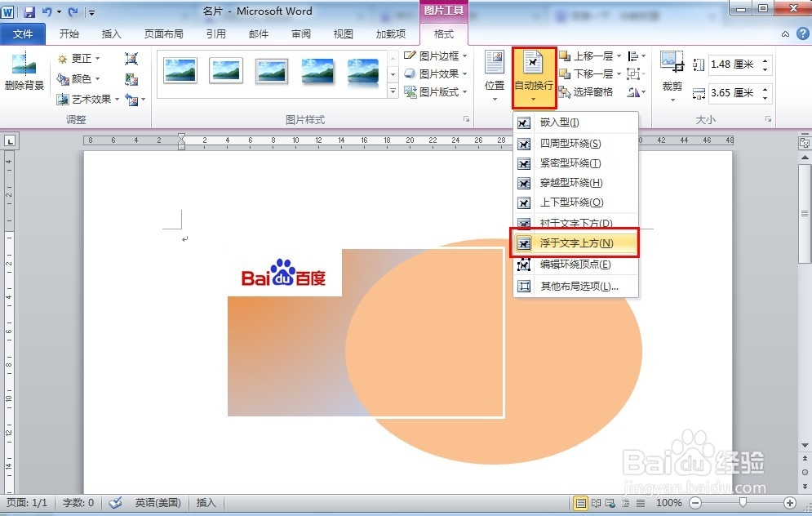Expand the 下移一层 dropdown
This screenshot has width=812, height=516.
tap(618, 73)
